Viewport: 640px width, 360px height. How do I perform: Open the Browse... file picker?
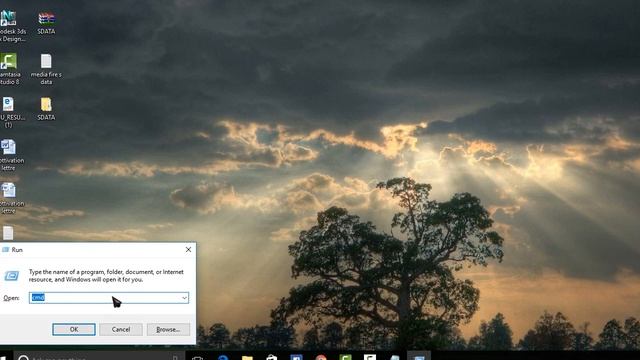(x=168, y=329)
